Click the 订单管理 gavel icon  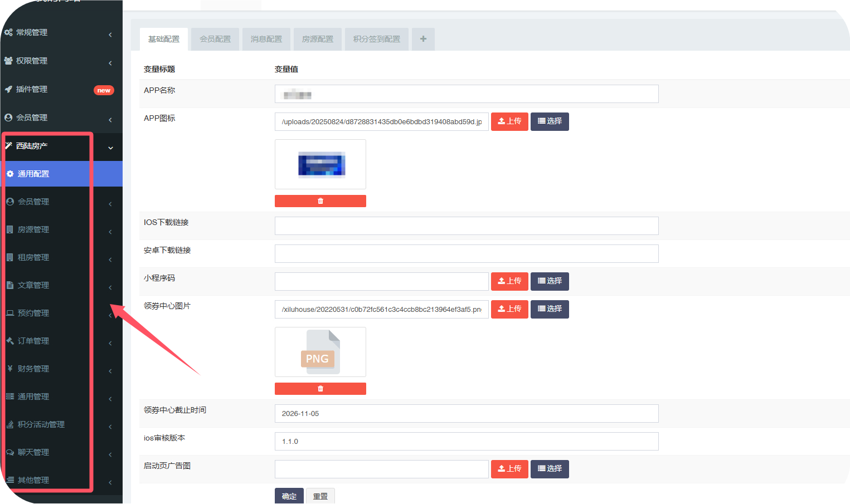coord(10,341)
